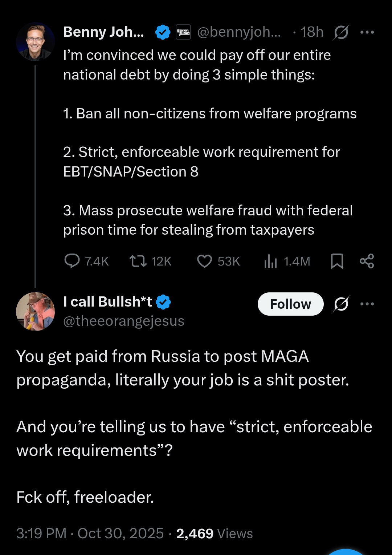Open Benny Johnson's profile picture
This screenshot has height=555, width=392.
click(x=35, y=41)
